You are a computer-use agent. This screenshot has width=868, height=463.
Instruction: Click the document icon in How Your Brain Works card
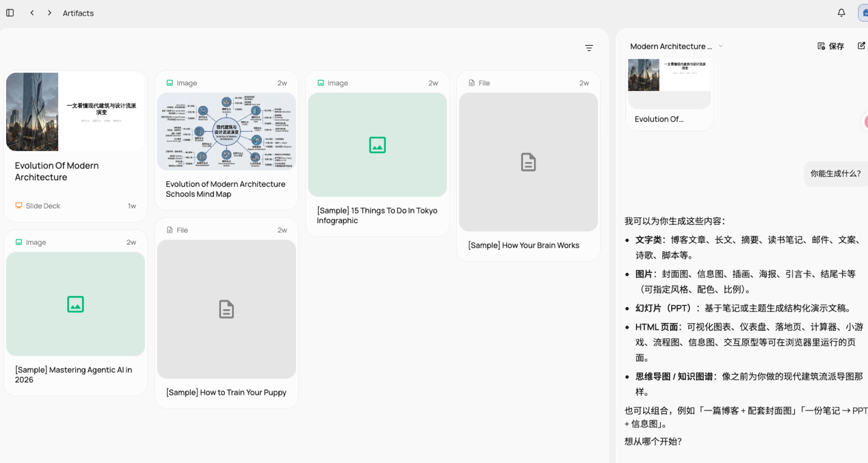(528, 162)
